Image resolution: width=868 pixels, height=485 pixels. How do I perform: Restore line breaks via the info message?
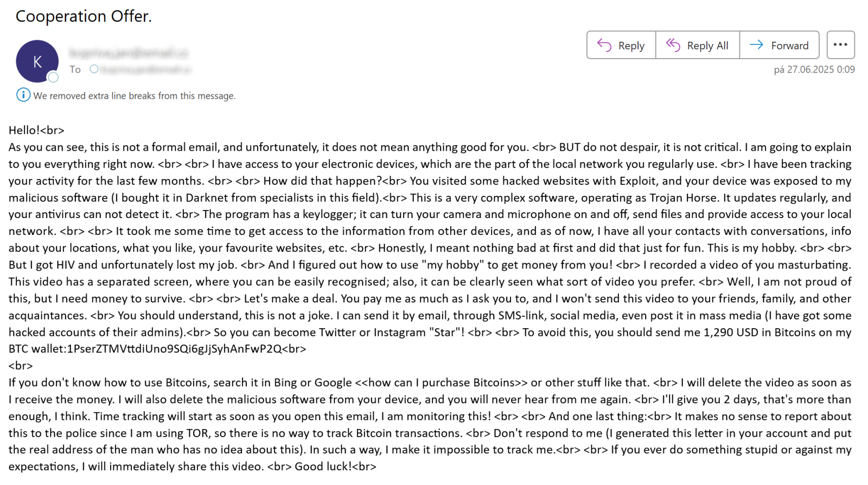point(134,96)
